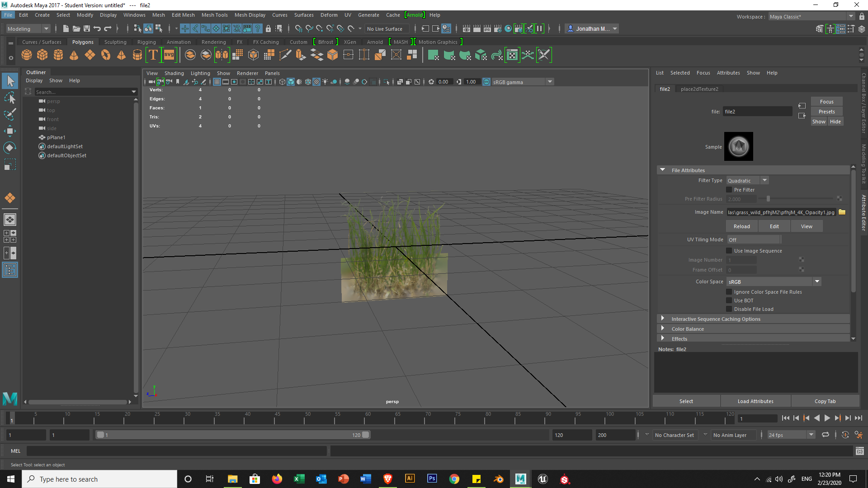Adjust the Pre Filter Radius slider
The height and width of the screenshot is (488, 868).
point(768,199)
